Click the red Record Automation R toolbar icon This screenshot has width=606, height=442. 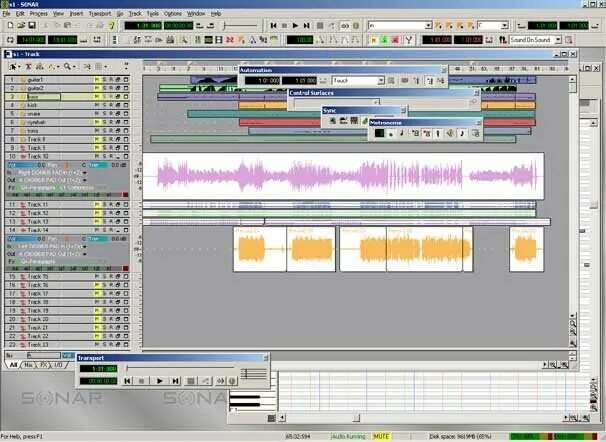395,40
